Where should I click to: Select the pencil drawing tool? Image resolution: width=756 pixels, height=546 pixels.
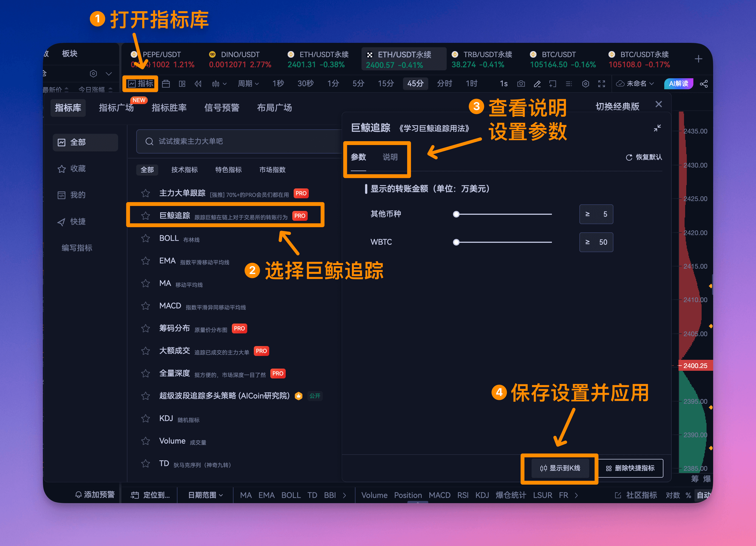pos(537,84)
